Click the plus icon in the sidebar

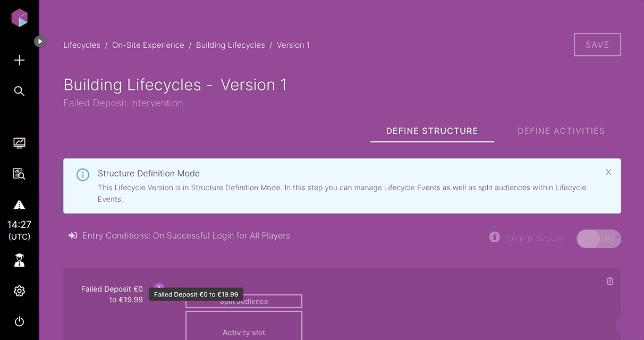(x=19, y=61)
